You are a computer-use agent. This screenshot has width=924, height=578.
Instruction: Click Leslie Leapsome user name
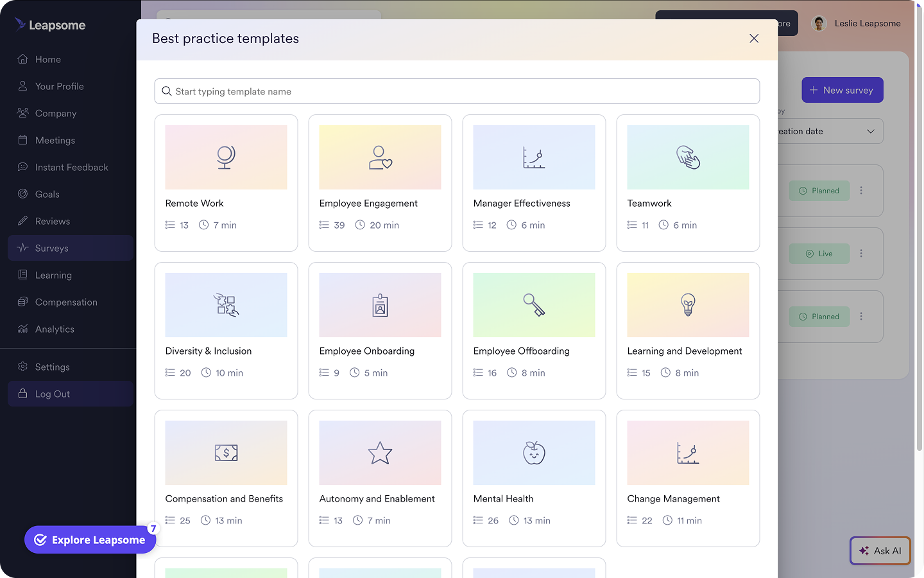click(x=868, y=24)
